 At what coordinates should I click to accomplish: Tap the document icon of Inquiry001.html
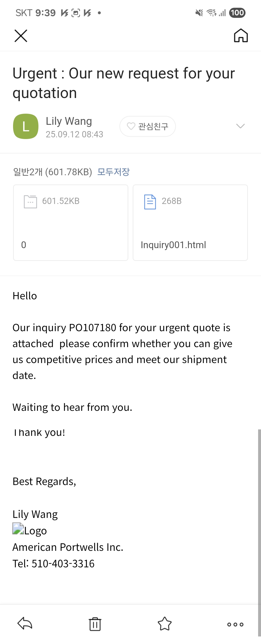[x=150, y=202]
